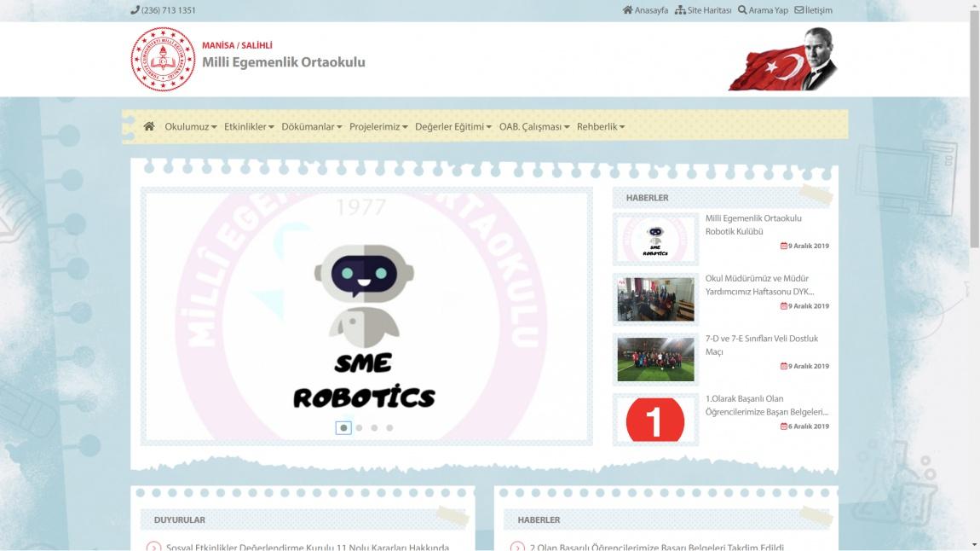
Task: Click the Ministry of Education red logo
Action: pos(163,60)
